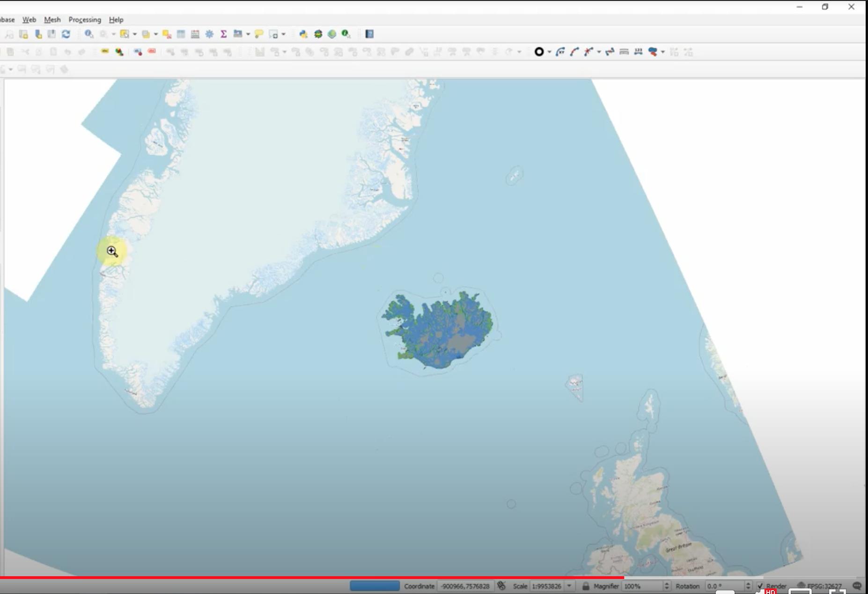Click the green globe plugin icon
868x594 pixels.
(x=332, y=34)
